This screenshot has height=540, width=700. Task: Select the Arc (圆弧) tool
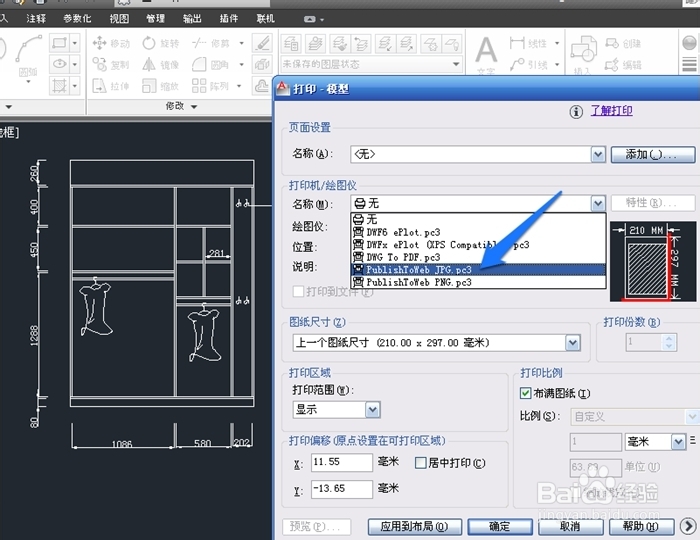click(28, 54)
